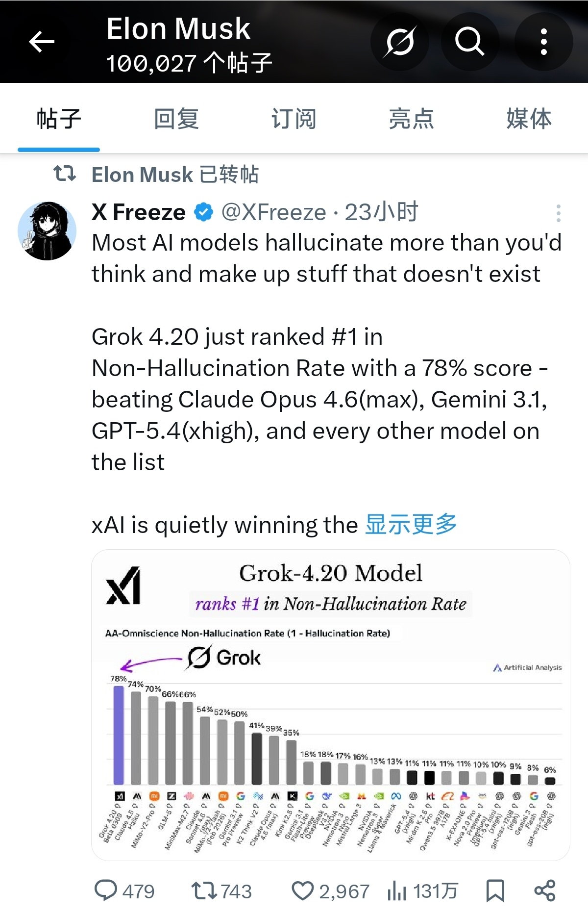The image size is (588, 916).
Task: Tap the blue verified badge next to X Freeze
Action: 202,212
